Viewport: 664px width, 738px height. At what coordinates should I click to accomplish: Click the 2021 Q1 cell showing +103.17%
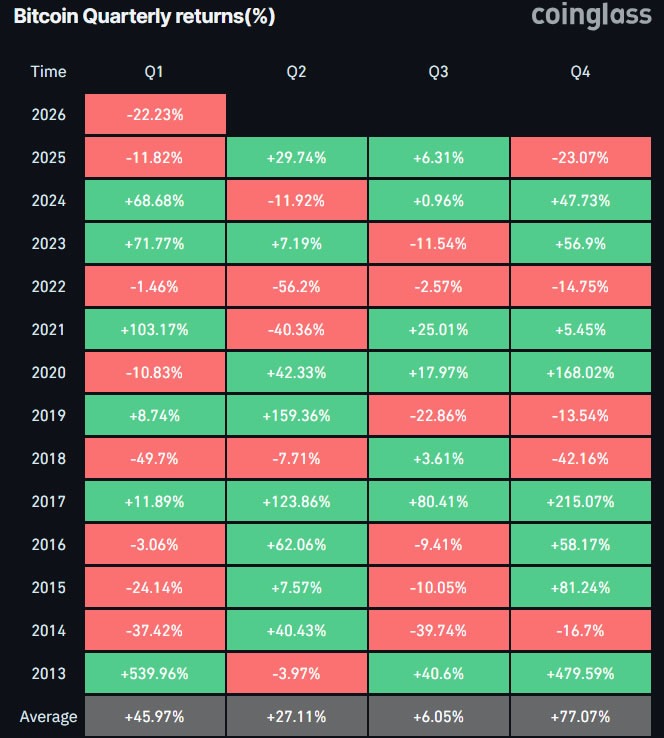[155, 329]
